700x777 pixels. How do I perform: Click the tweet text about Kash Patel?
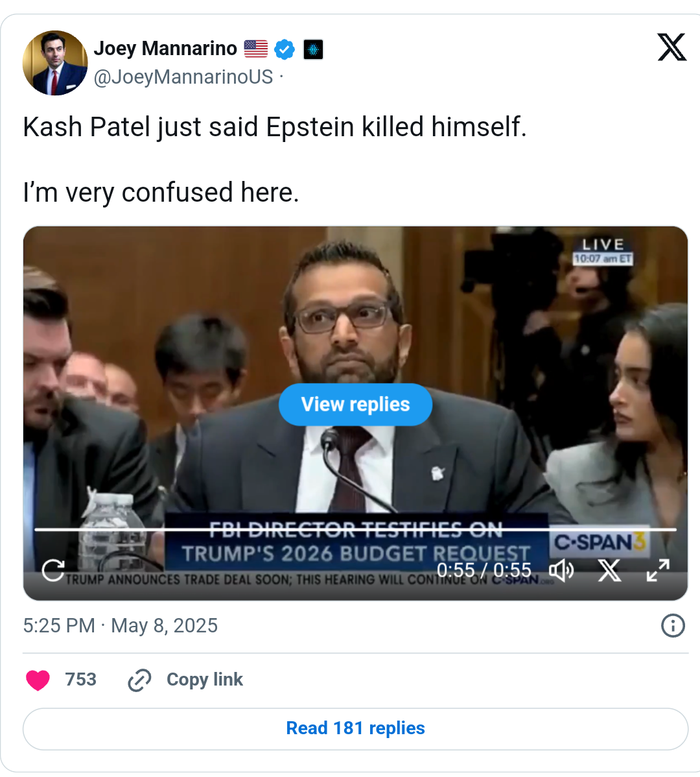point(275,127)
